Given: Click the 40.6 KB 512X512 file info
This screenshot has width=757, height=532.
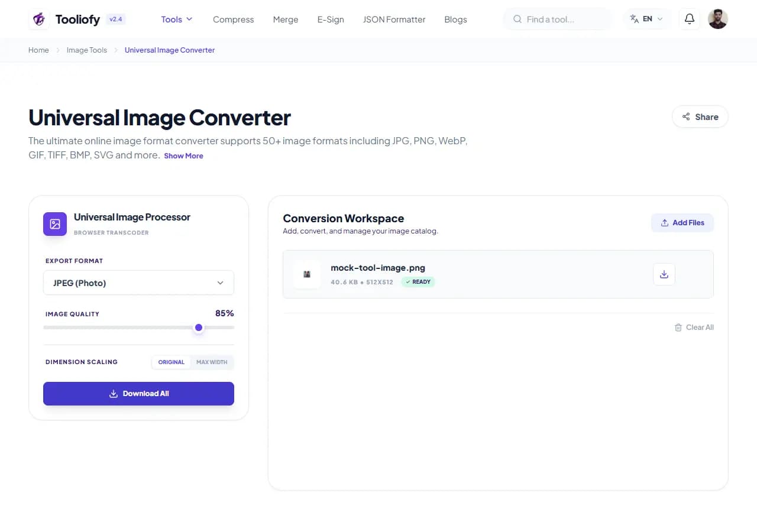Looking at the screenshot, I should [x=362, y=282].
